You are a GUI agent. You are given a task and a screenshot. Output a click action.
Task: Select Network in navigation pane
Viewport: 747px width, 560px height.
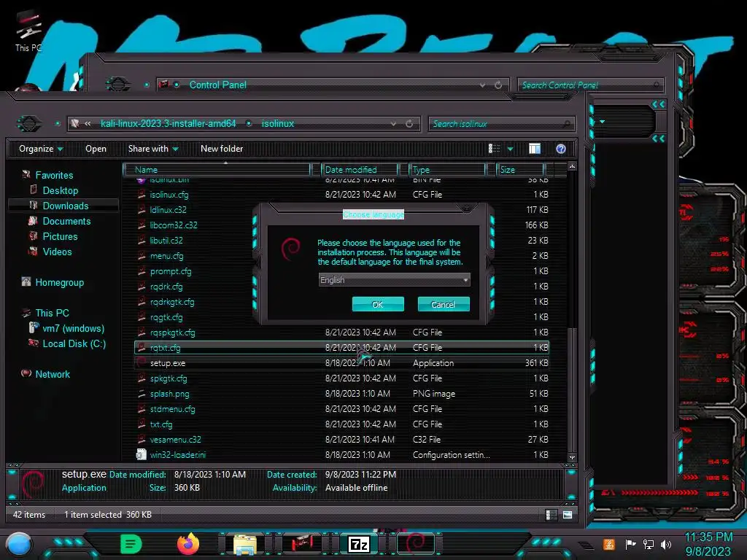click(53, 374)
